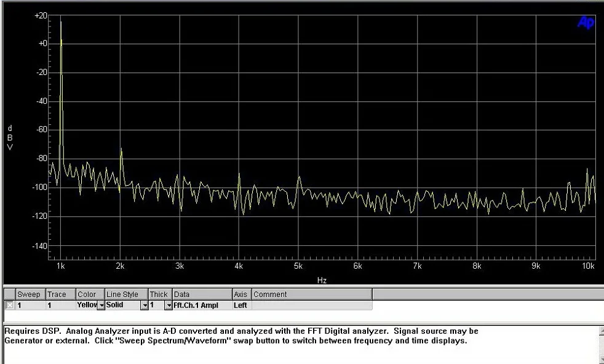
Task: Open the Solid line style dropdown
Action: [x=145, y=306]
